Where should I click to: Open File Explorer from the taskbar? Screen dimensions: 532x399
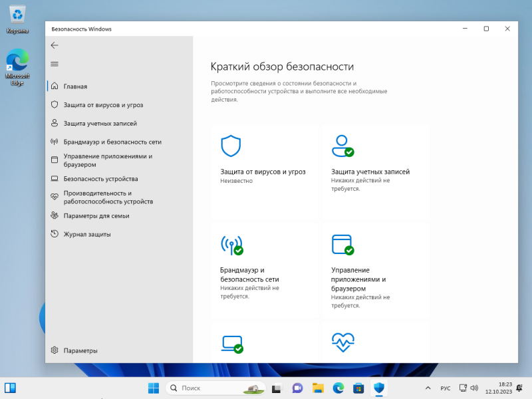click(318, 388)
